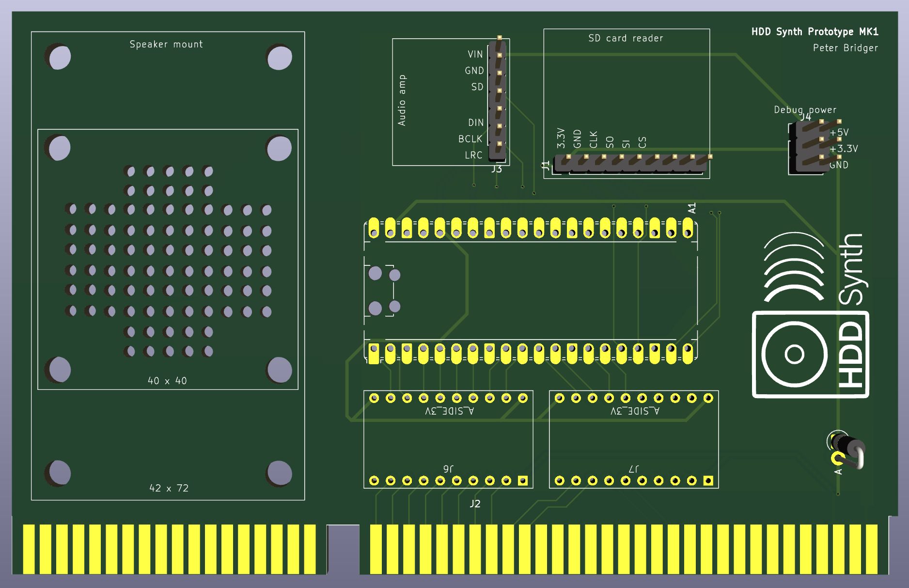Click the J3 reference designator
The image size is (909, 588).
point(497,169)
